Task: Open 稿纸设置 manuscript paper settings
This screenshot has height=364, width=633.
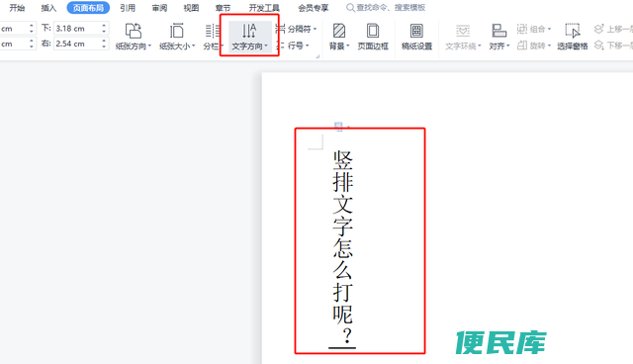Action: (x=416, y=37)
